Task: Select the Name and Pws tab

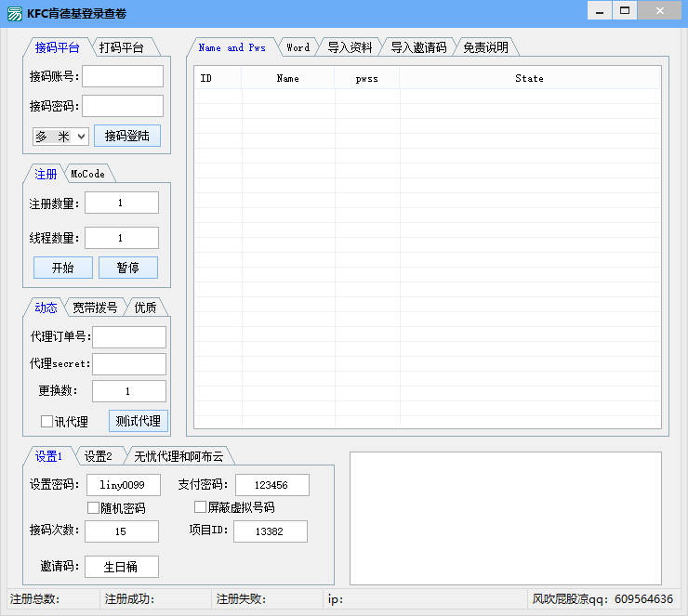Action: coord(232,47)
